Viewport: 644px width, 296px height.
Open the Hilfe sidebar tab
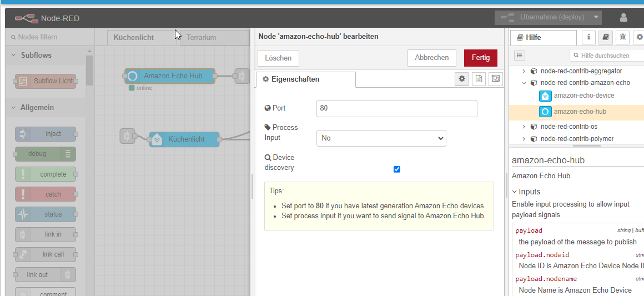point(544,37)
